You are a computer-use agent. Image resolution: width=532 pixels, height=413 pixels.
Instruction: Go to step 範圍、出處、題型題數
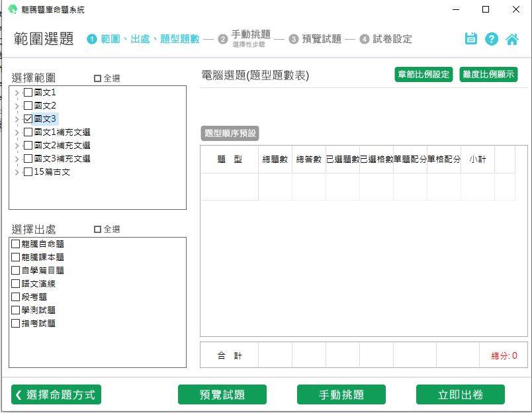[150, 39]
